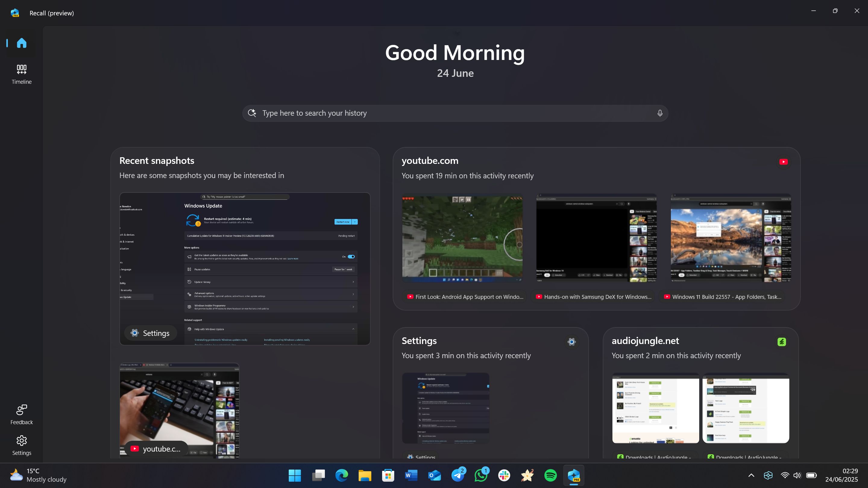Viewport: 868px width, 488px height.
Task: Open the Restart now dropdown arrow
Action: 355,222
